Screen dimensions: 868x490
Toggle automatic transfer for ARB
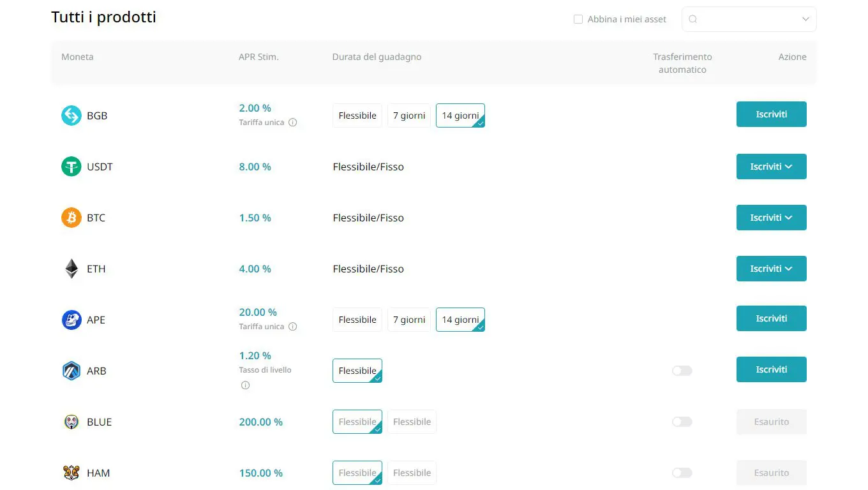click(x=682, y=371)
